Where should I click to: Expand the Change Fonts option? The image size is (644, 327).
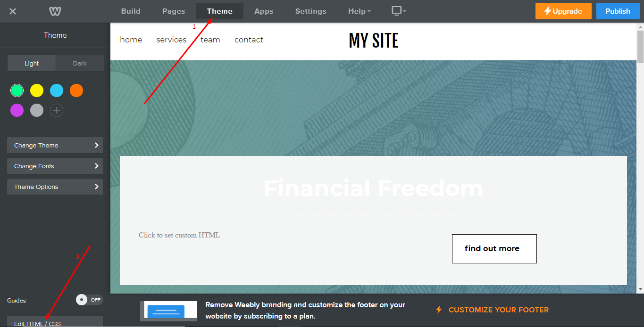(55, 166)
